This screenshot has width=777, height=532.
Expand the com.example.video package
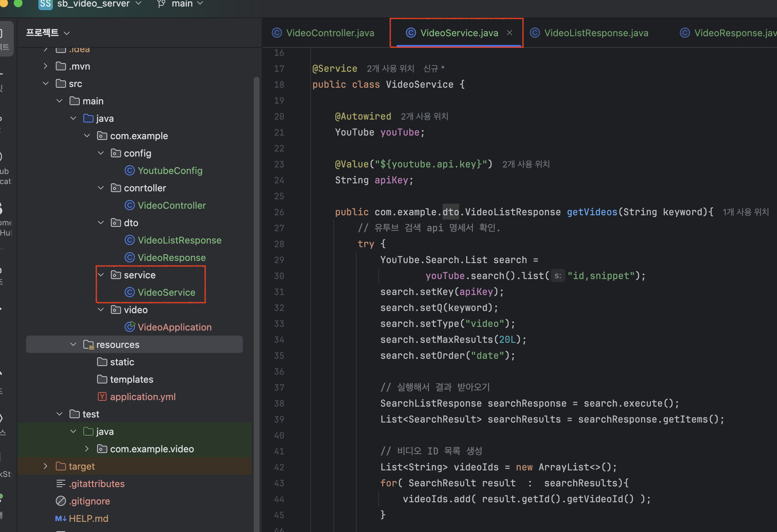[87, 449]
